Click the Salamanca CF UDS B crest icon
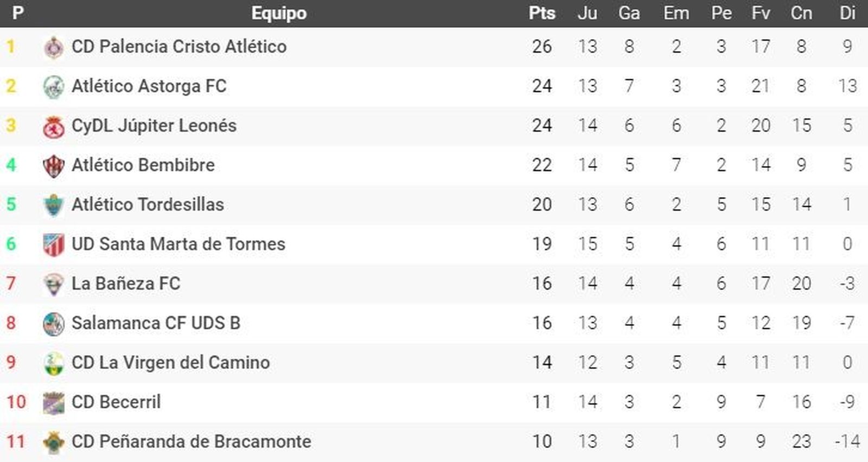Image resolution: width=868 pixels, height=462 pixels. (53, 324)
